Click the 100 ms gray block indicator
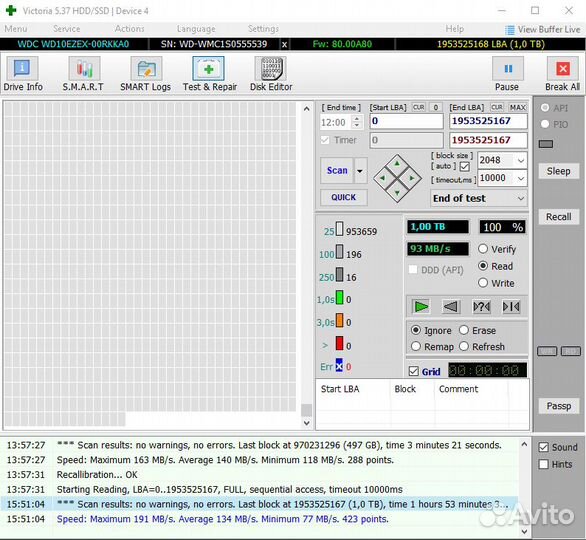Screen dimensions: 586x540 [x=339, y=252]
